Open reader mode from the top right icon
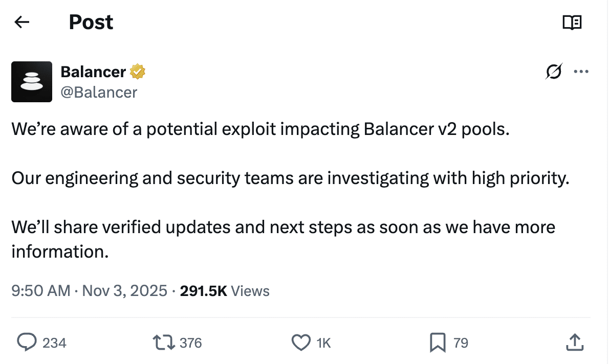Image resolution: width=609 pixels, height=364 pixels. coord(573,22)
